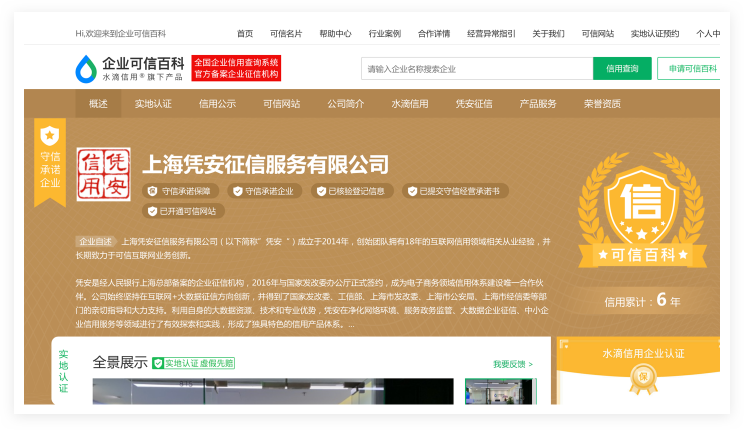Open 行业案例 in the top navigation
The width and height of the screenshot is (744, 430).
(x=384, y=33)
